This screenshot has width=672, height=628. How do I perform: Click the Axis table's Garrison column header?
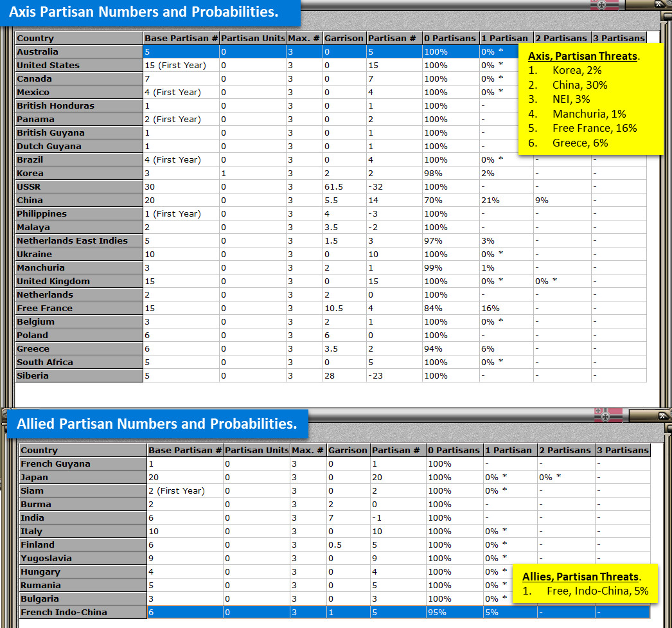coord(344,38)
